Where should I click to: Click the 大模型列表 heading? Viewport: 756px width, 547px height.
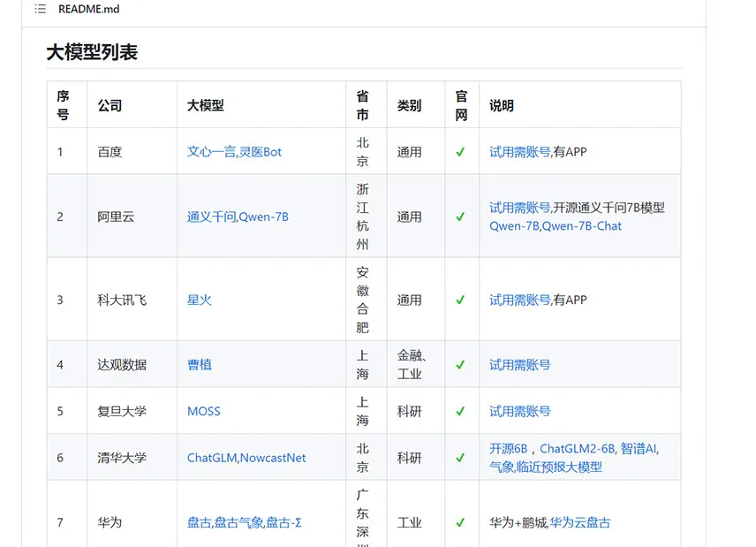click(x=92, y=52)
